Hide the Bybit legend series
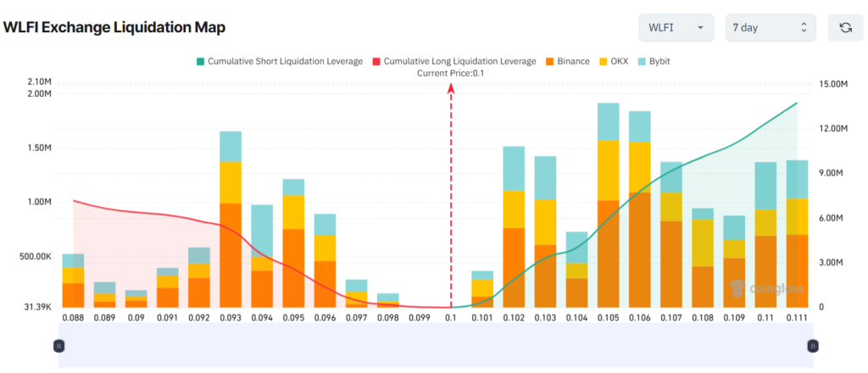 click(x=654, y=61)
